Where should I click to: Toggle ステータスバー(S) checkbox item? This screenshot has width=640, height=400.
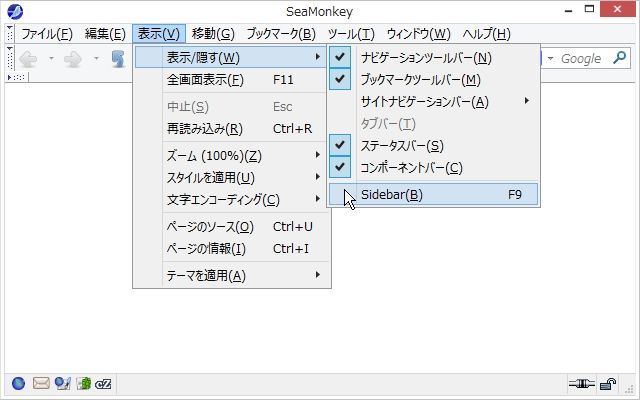(x=434, y=146)
